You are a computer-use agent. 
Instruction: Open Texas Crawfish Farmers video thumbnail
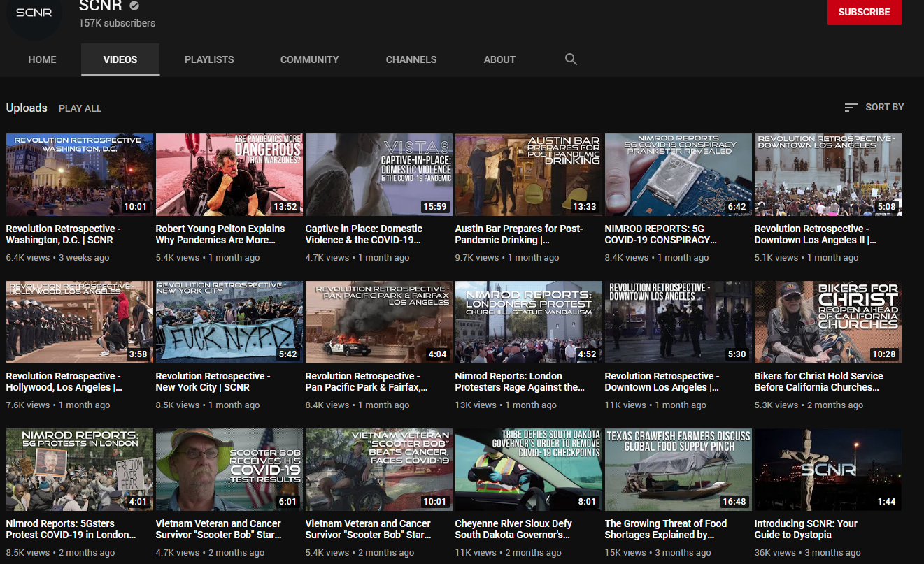[x=678, y=470]
